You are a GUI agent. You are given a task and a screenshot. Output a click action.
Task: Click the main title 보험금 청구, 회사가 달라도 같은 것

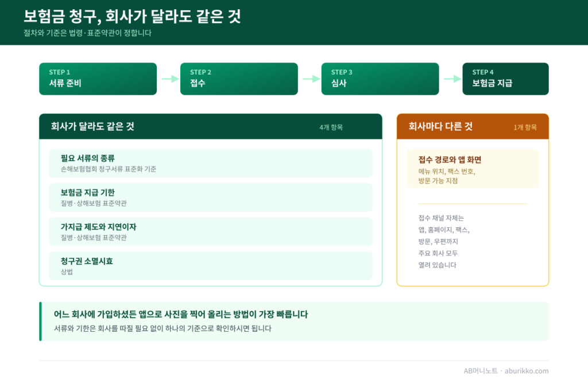[x=132, y=17]
